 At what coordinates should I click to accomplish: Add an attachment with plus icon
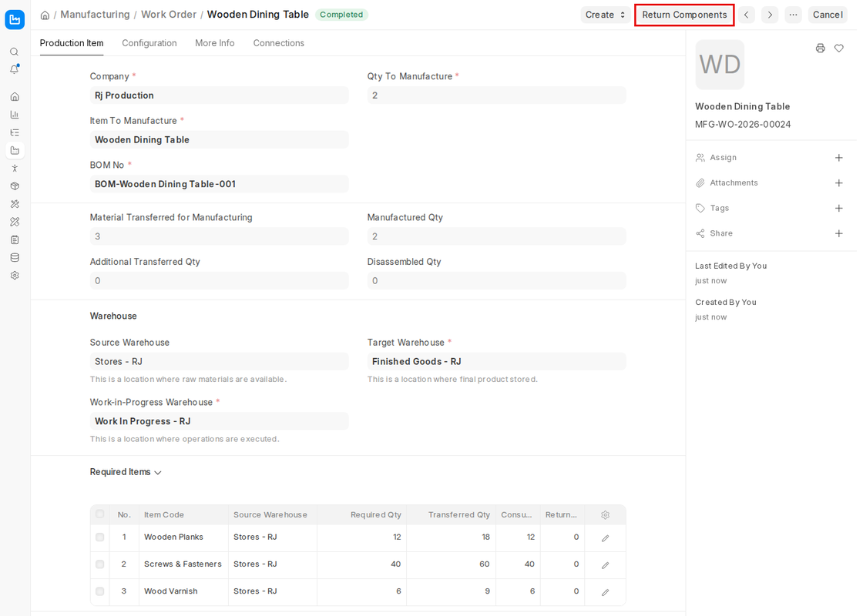pyautogui.click(x=839, y=183)
